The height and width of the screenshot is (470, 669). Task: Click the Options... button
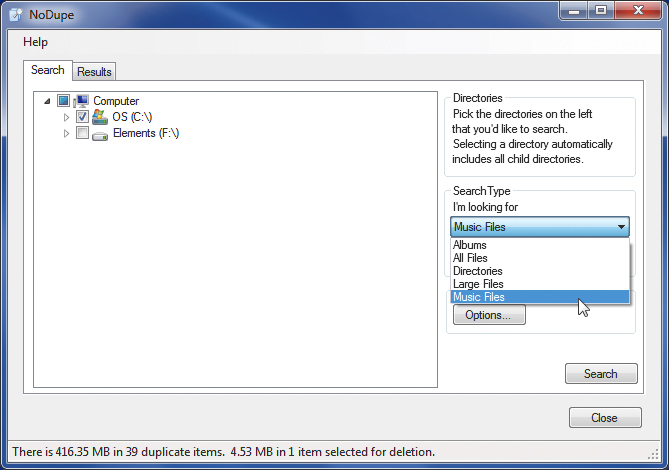489,315
